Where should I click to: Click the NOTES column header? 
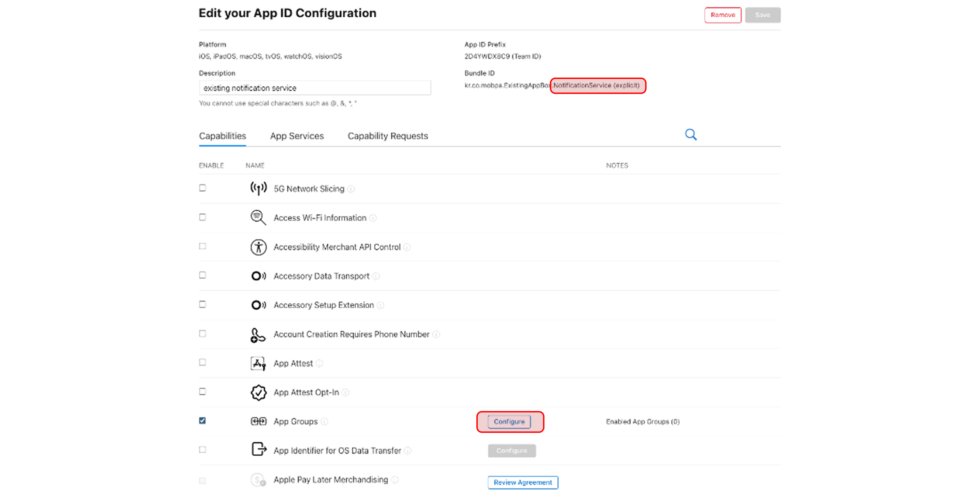coord(617,165)
